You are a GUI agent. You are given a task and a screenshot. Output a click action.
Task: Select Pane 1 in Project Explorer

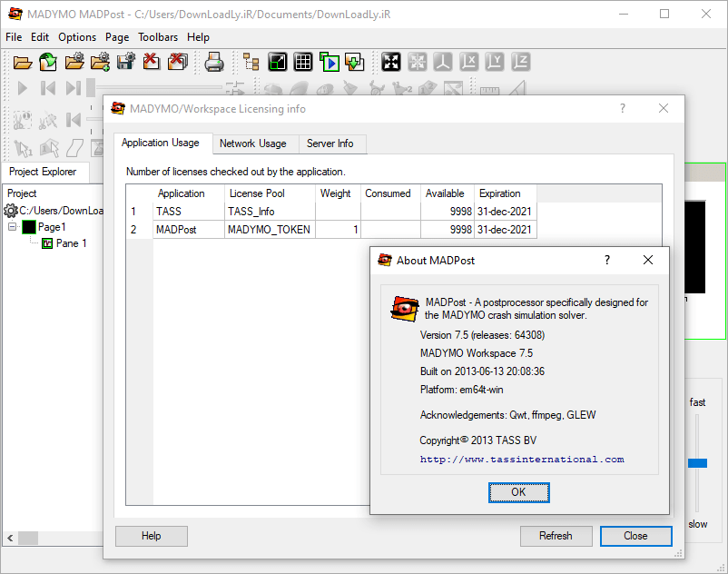point(71,243)
